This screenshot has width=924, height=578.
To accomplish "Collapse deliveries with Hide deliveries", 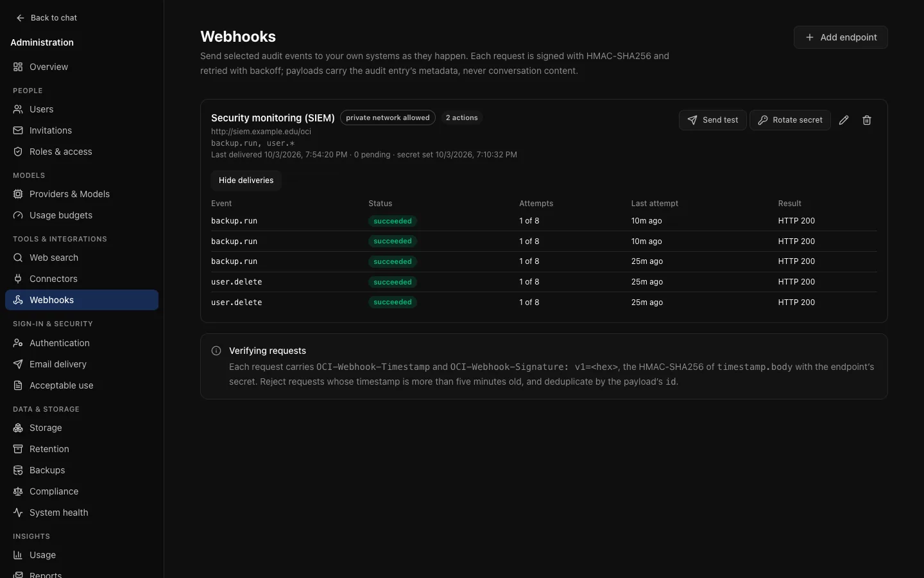I will tap(246, 180).
